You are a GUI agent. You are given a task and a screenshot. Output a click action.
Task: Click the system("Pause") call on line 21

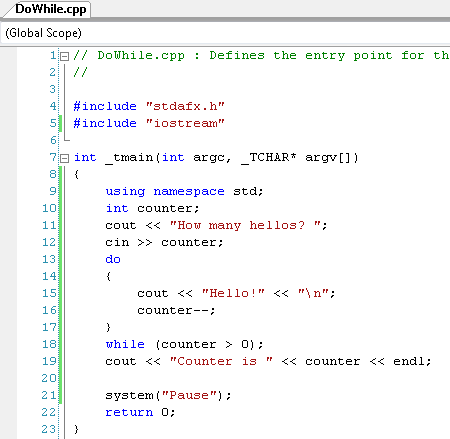(x=168, y=396)
